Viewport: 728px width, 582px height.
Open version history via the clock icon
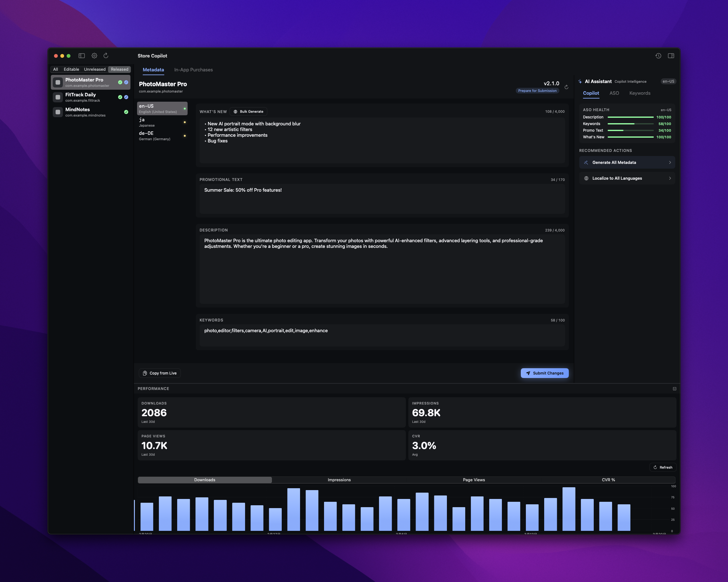click(x=659, y=56)
